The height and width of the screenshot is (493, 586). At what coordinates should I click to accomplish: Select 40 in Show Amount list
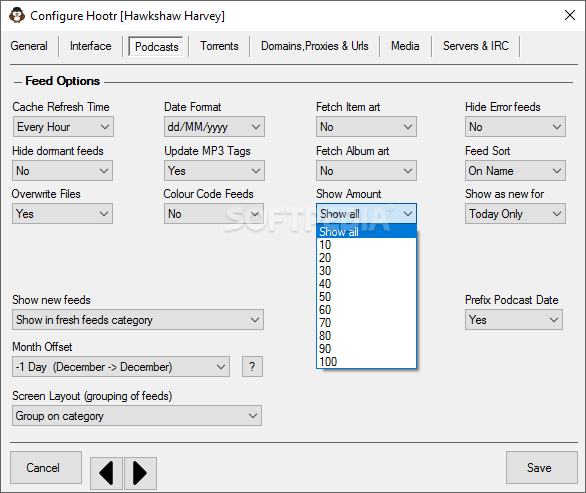(366, 284)
